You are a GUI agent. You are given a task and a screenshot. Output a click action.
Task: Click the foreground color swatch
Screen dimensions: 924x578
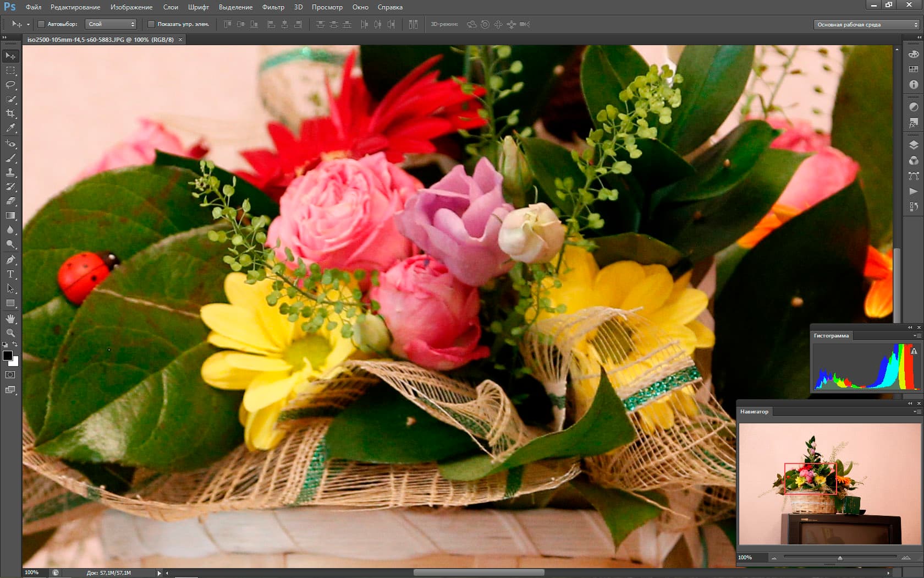[x=8, y=356]
